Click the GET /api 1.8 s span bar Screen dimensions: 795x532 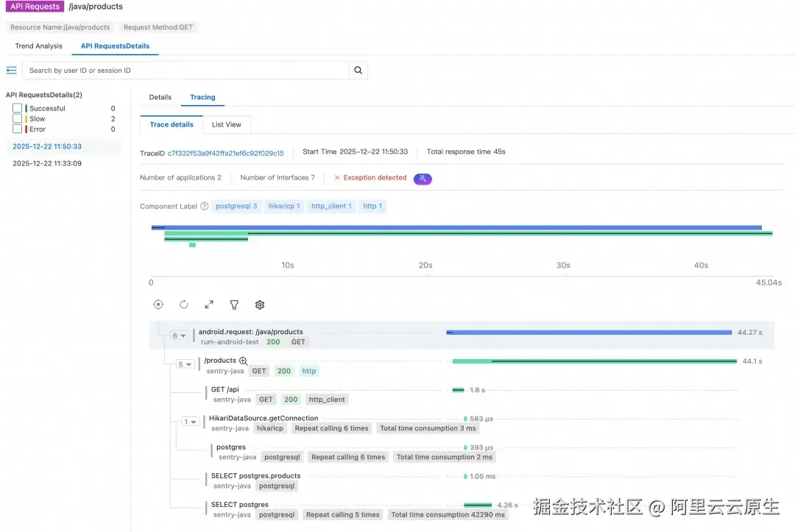[459, 390]
